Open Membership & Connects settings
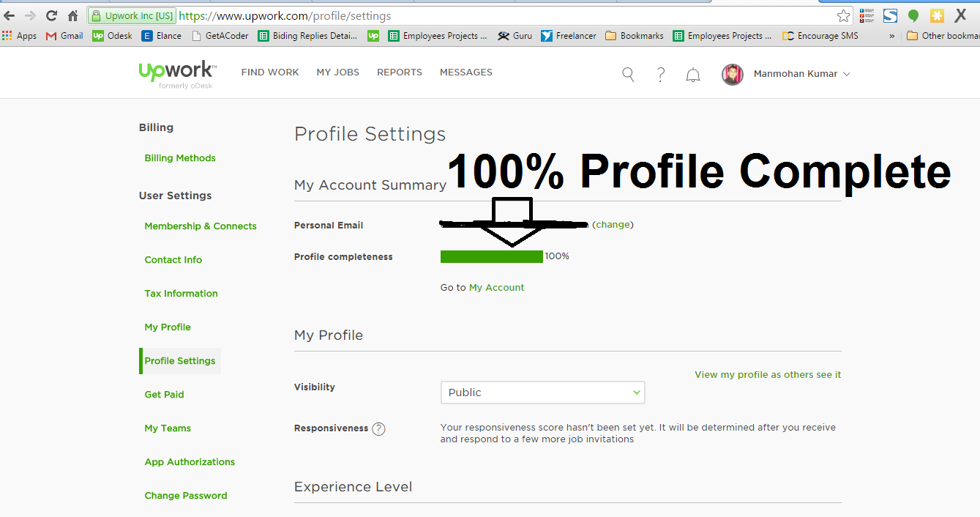Screen dimensions: 980x517 pos(201,226)
